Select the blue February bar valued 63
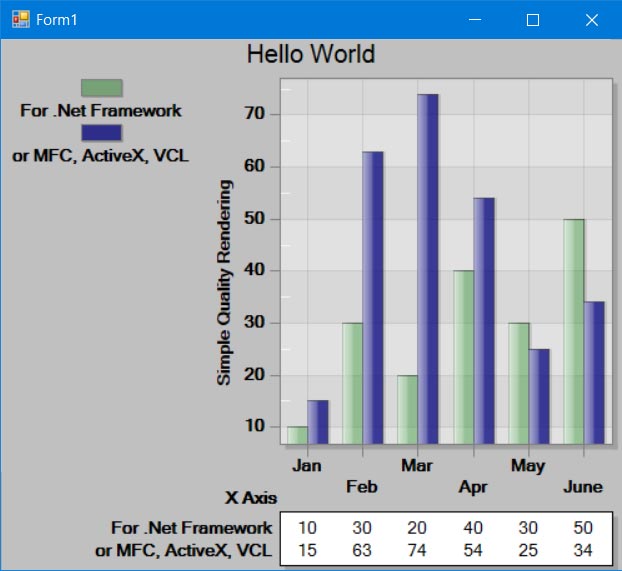 point(373,298)
